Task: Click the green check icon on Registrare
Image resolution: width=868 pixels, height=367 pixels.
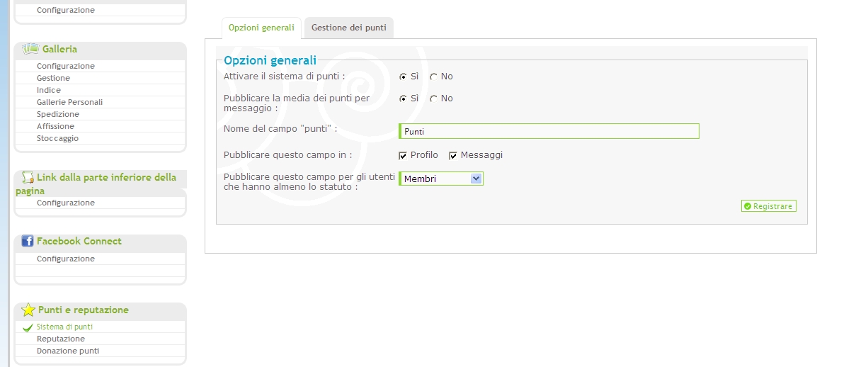Action: pyautogui.click(x=748, y=206)
